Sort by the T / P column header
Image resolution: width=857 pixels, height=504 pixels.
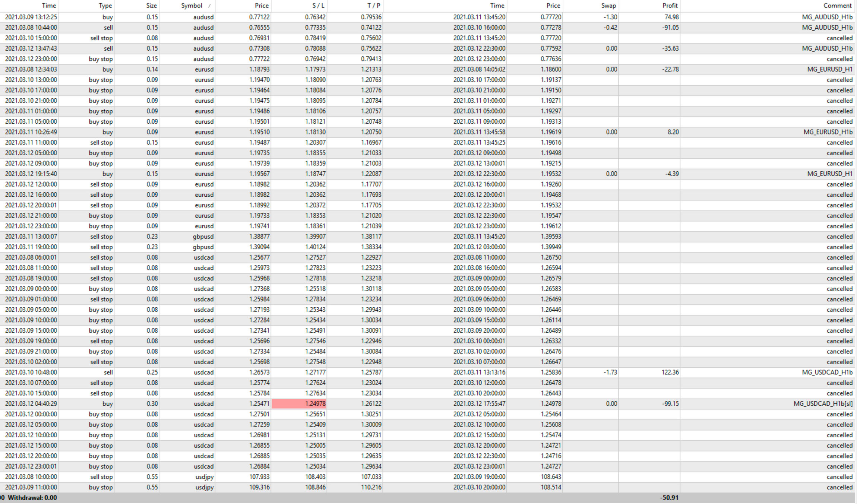(373, 6)
